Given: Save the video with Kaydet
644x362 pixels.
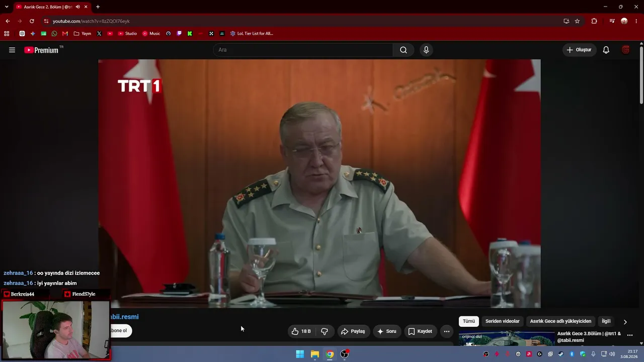Looking at the screenshot, I should pyautogui.click(x=420, y=331).
